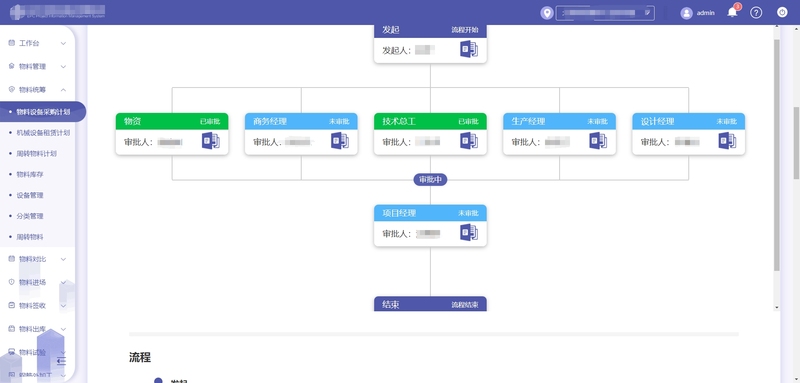The width and height of the screenshot is (800, 383).
Task: Expand the 物料管理 sidebar menu
Action: pos(37,66)
